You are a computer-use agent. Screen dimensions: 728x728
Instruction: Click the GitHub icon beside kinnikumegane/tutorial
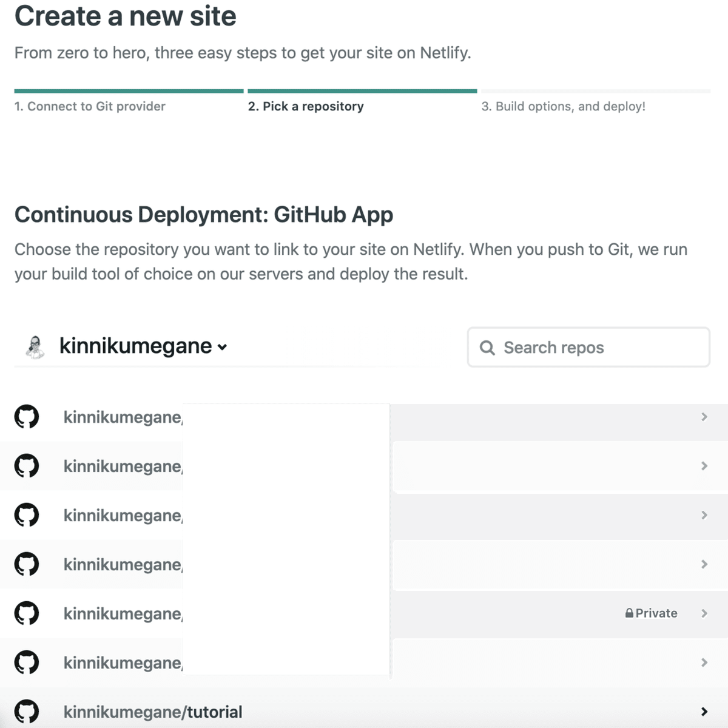click(27, 712)
